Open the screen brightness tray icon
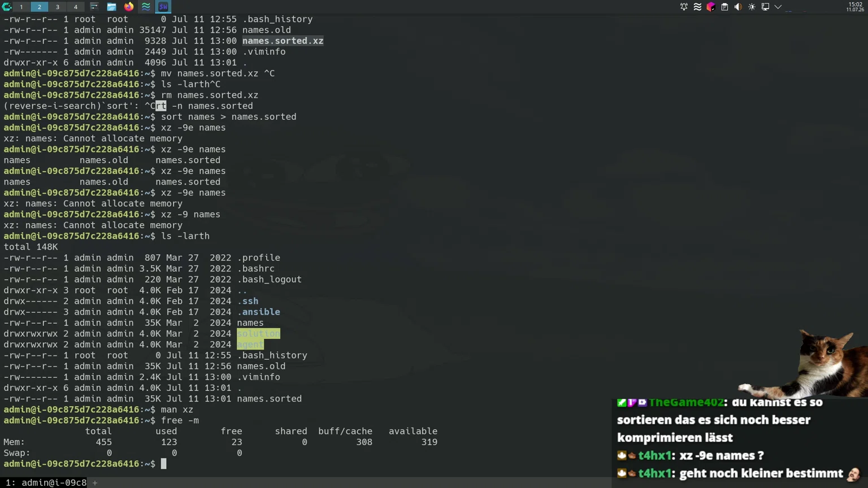The height and width of the screenshot is (488, 868). 752,7
